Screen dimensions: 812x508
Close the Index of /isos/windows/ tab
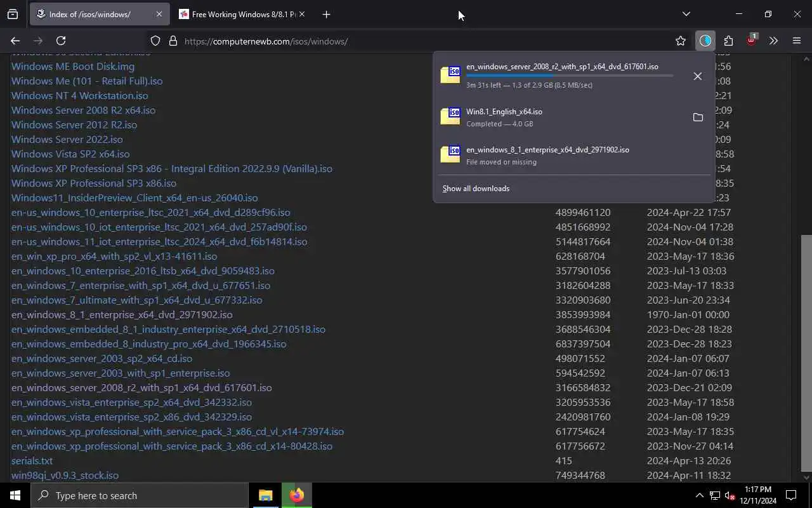pos(159,14)
